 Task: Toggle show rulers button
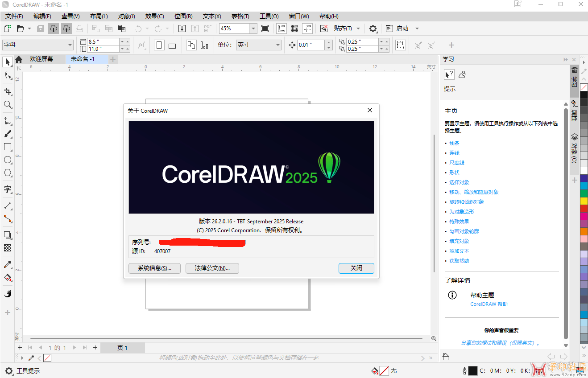[x=282, y=29]
